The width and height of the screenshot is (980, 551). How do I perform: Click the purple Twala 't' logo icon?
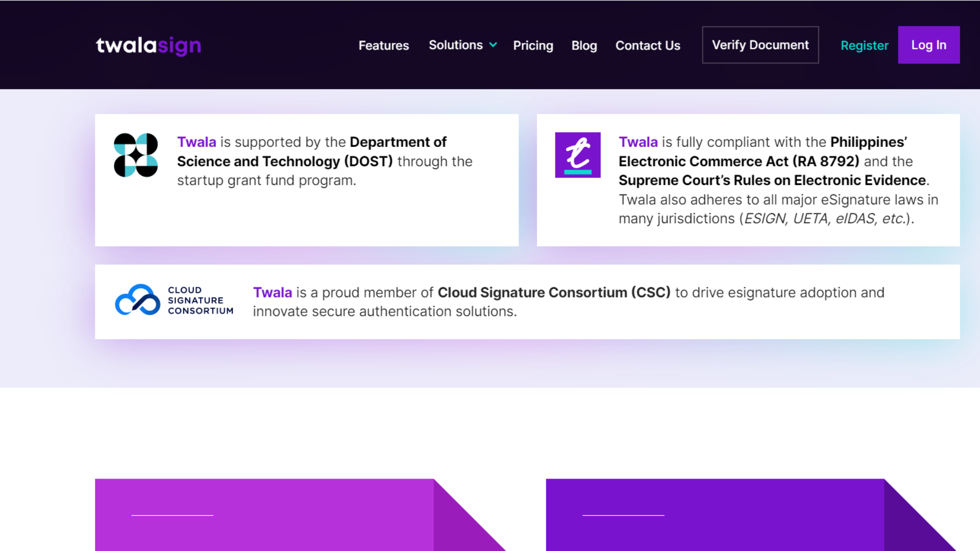[578, 155]
